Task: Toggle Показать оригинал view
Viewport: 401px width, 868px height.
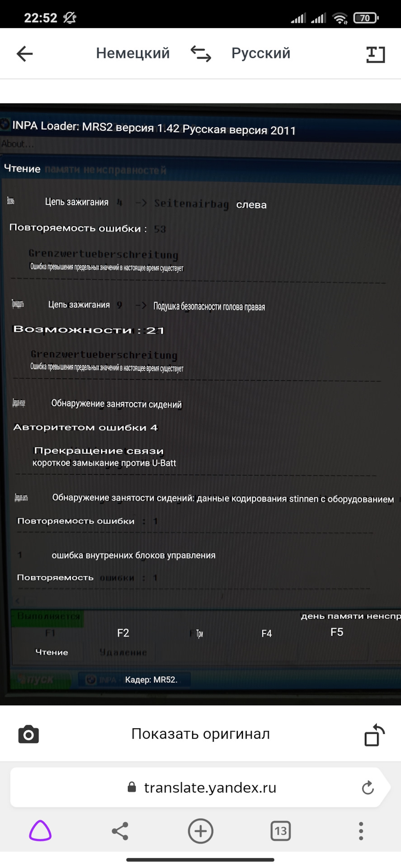Action: coord(201,734)
